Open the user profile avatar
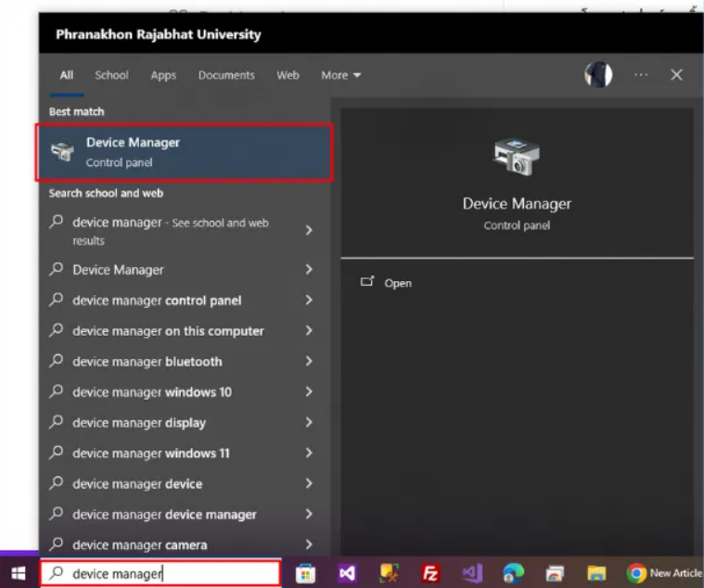 point(598,75)
